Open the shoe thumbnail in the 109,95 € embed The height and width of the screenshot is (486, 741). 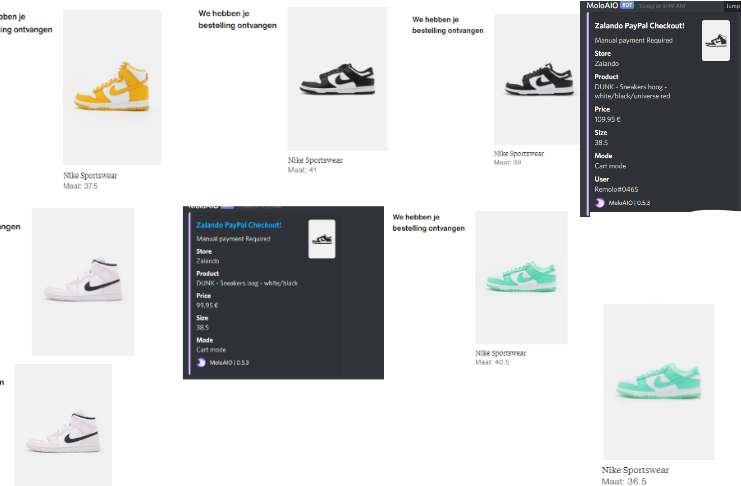coord(716,41)
